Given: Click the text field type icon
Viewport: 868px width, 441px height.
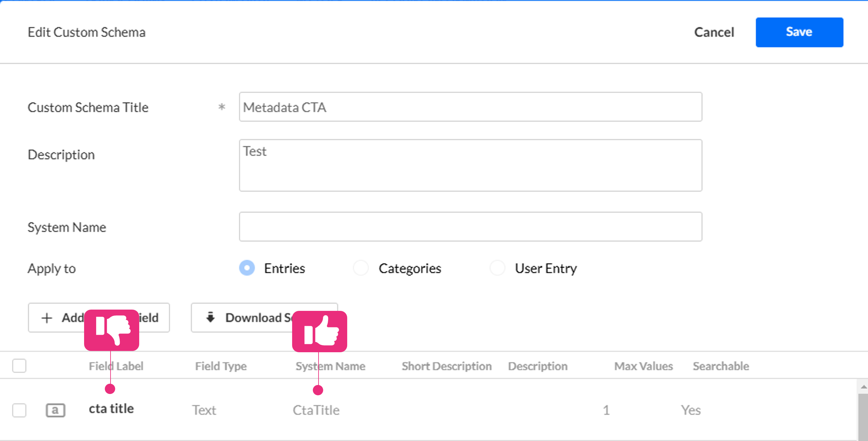Looking at the screenshot, I should tap(55, 410).
